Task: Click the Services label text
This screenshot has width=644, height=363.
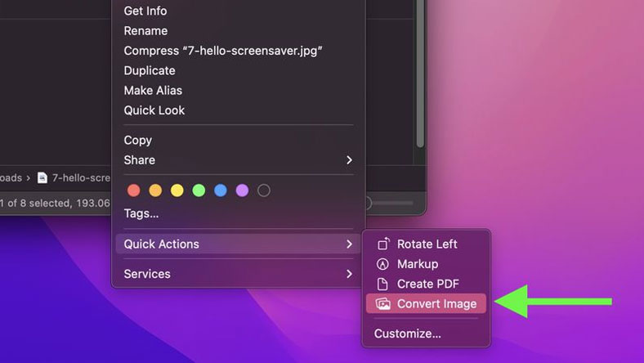Action: tap(147, 274)
